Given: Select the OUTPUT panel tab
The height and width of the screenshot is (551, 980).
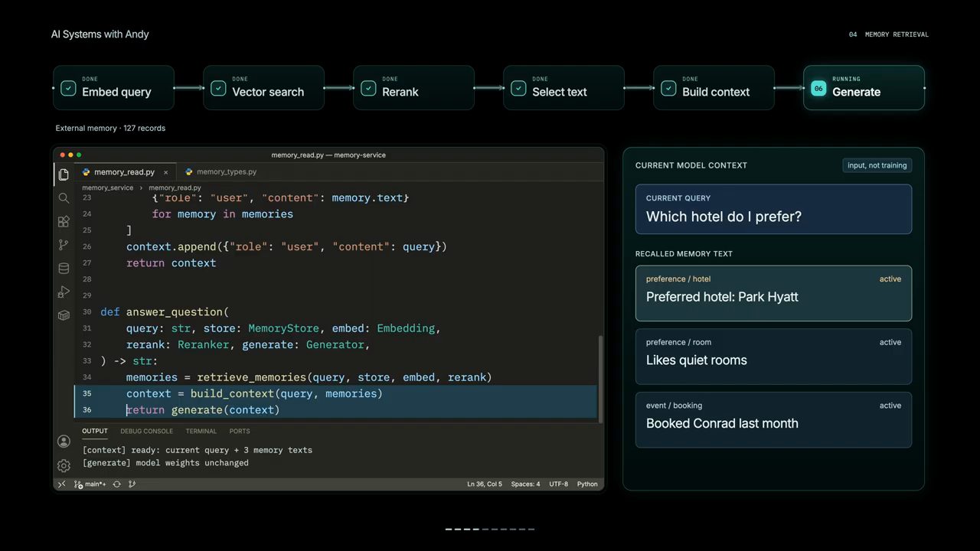Looking at the screenshot, I should point(95,431).
